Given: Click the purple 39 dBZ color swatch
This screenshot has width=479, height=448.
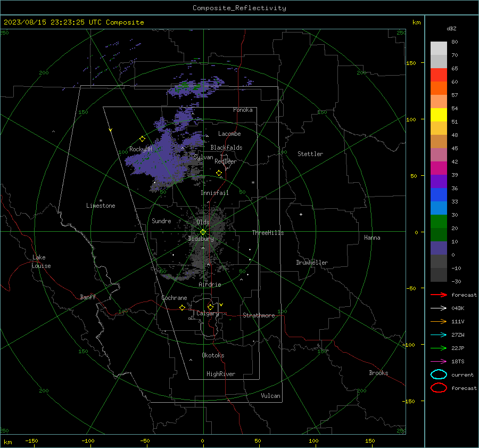Looking at the screenshot, I should [x=439, y=181].
